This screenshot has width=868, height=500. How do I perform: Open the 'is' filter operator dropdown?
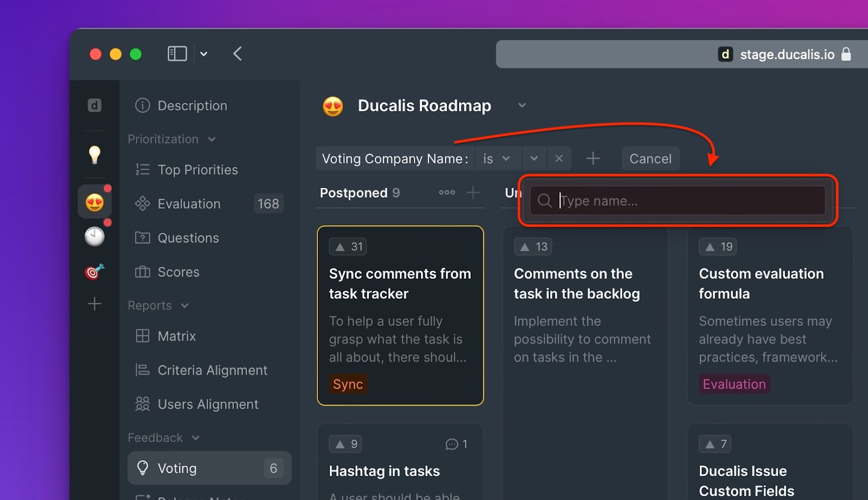point(497,159)
